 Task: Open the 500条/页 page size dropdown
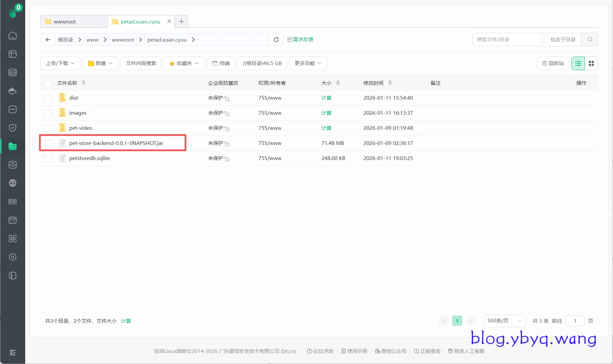(x=504, y=321)
